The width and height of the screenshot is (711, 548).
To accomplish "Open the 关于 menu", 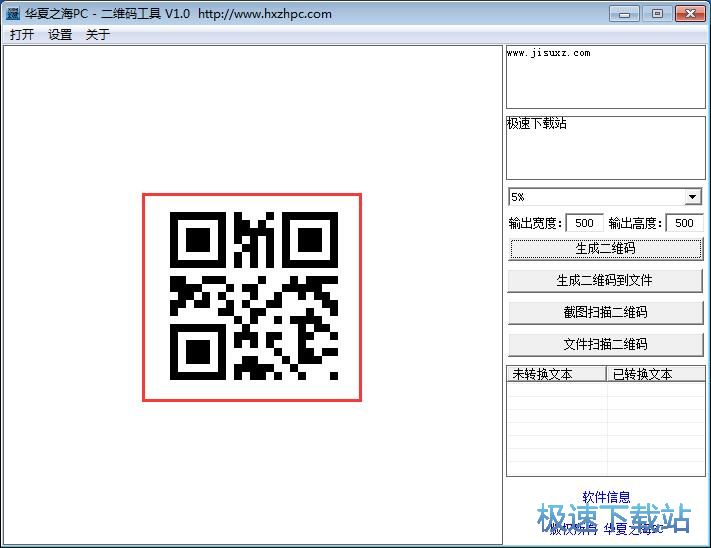I will [97, 34].
